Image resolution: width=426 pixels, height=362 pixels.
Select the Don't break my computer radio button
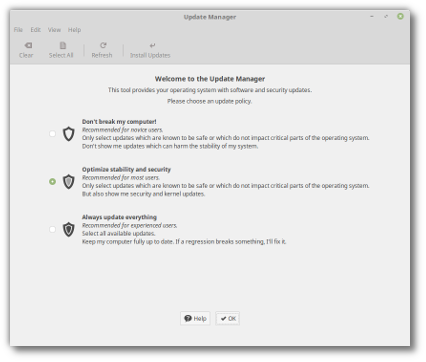click(52, 134)
